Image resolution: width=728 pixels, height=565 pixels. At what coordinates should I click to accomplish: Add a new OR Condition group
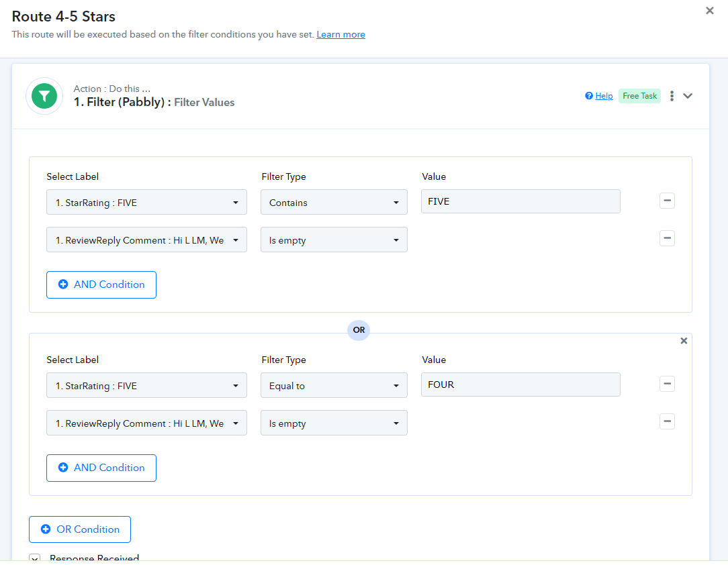tap(80, 529)
